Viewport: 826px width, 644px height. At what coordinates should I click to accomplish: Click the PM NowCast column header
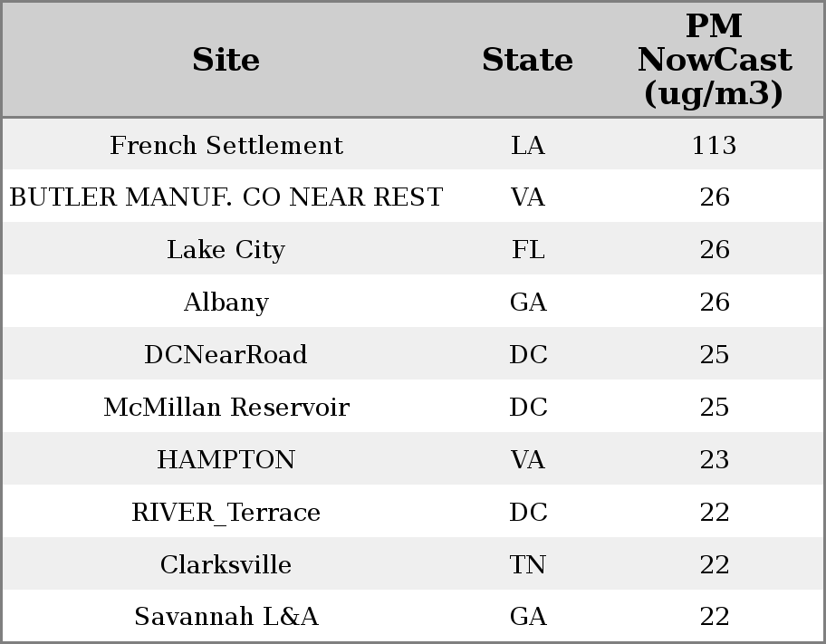click(x=714, y=61)
